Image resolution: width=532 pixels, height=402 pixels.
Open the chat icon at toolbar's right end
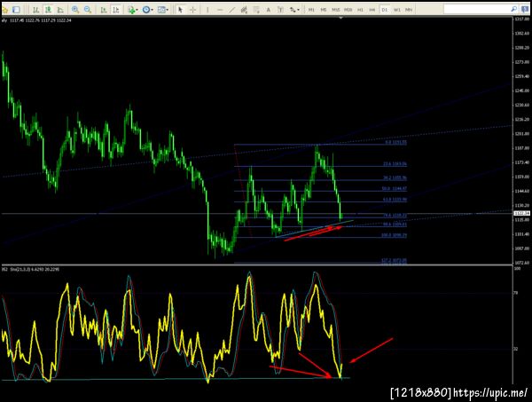click(526, 9)
